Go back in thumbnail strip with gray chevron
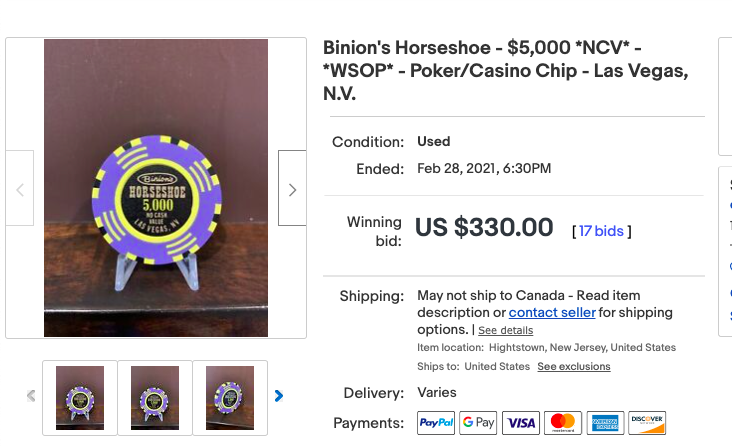 click(x=31, y=396)
